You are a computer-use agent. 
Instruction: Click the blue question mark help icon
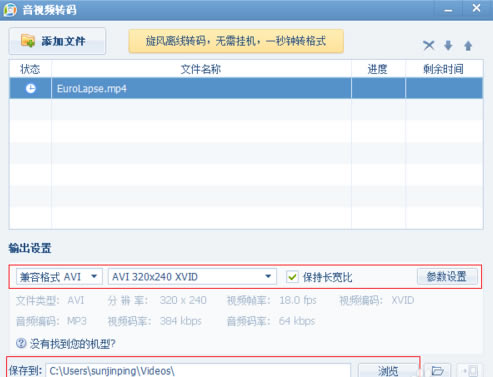pos(21,343)
